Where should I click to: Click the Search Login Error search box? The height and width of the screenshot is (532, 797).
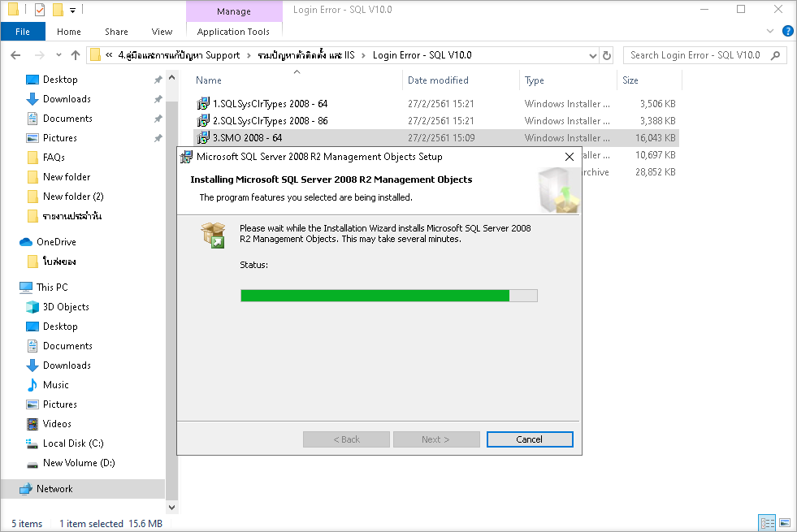[695, 55]
